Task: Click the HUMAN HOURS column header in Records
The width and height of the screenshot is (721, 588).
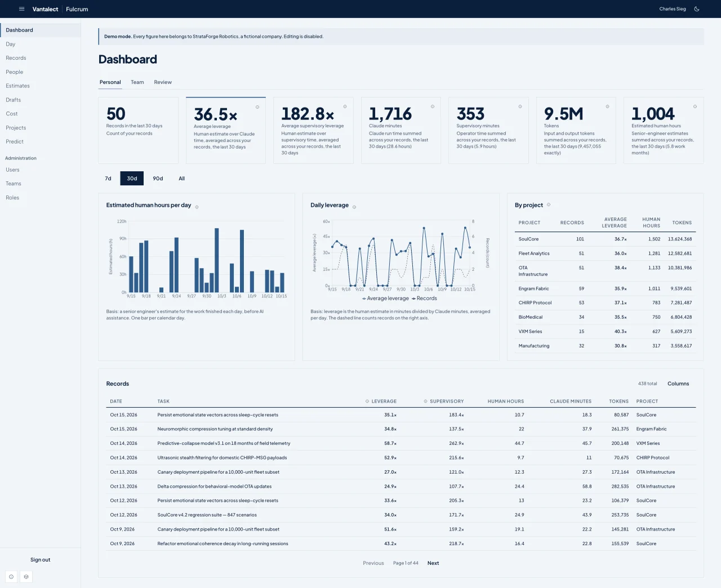Action: click(x=506, y=402)
